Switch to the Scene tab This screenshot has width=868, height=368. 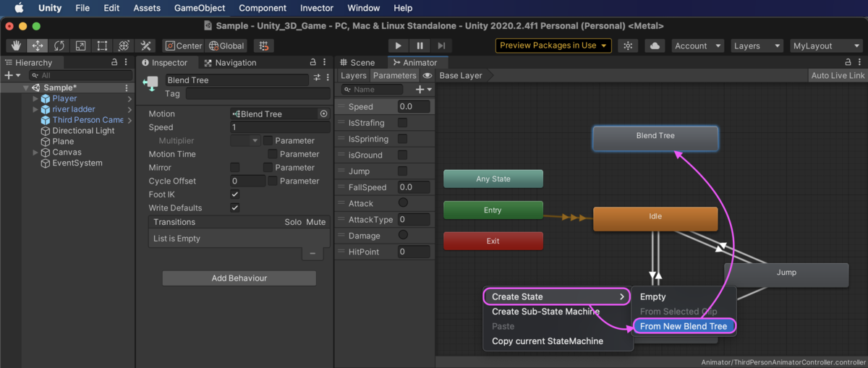point(357,63)
